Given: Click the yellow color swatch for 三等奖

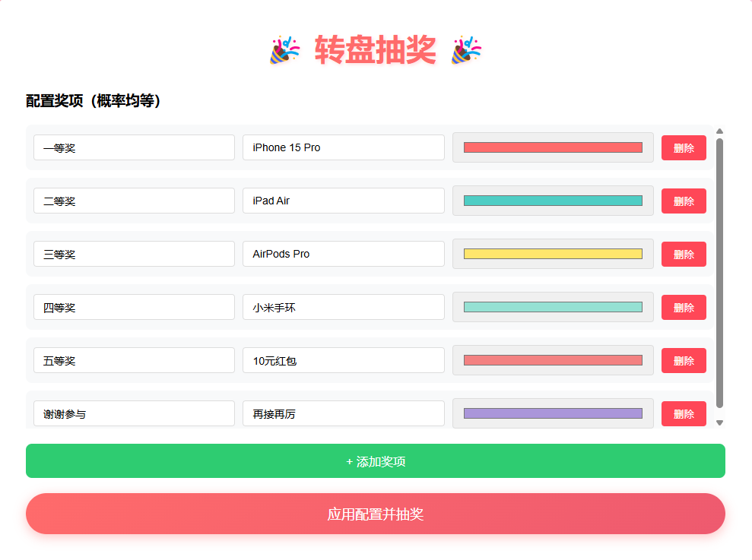Looking at the screenshot, I should (552, 254).
